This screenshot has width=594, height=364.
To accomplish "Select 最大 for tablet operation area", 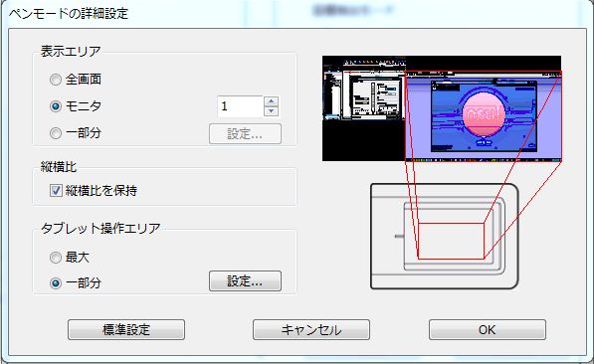I will (x=56, y=258).
